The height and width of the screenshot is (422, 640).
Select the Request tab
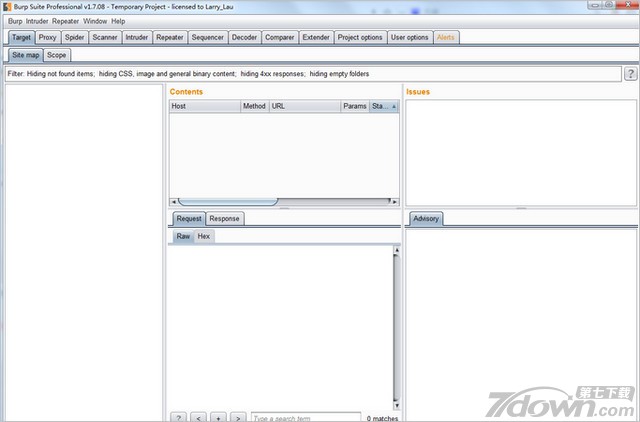(x=189, y=219)
